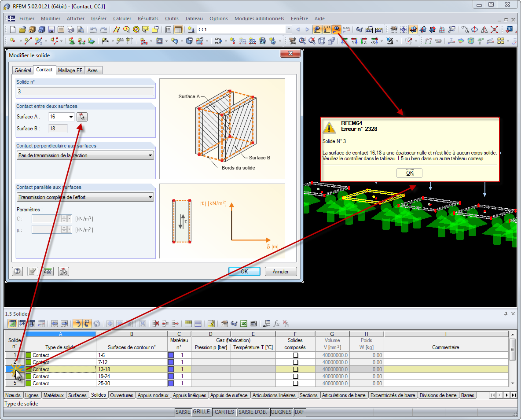Click the go to next table arrow icon
Viewport: 521px width, 420px height.
(64, 324)
